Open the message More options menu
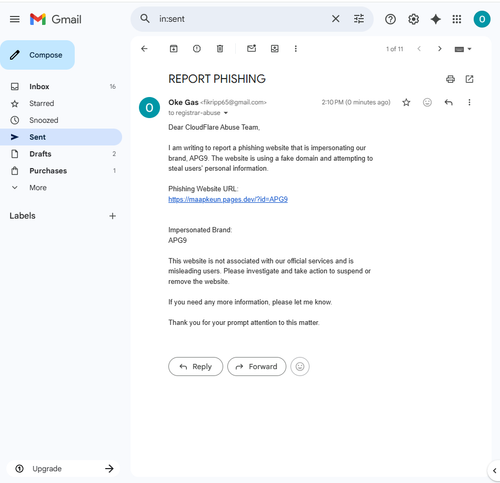This screenshot has width=500, height=483. coord(469,102)
